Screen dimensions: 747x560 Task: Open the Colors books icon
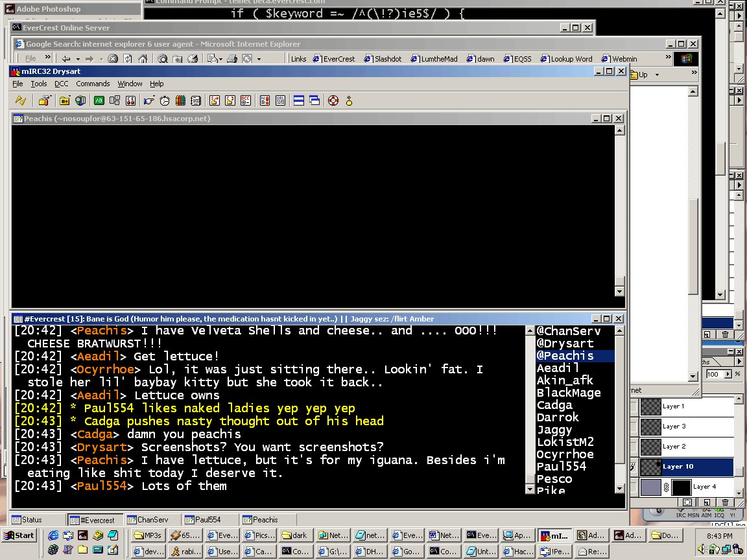coord(180,100)
